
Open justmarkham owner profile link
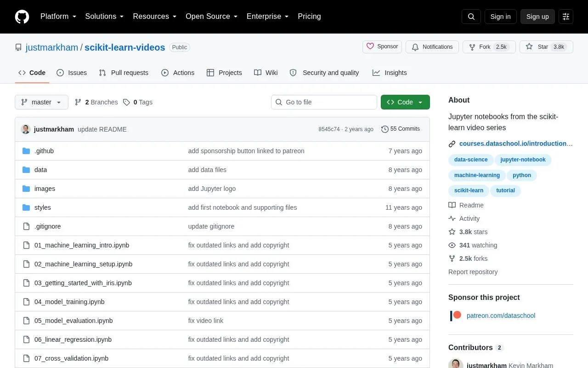click(x=52, y=47)
